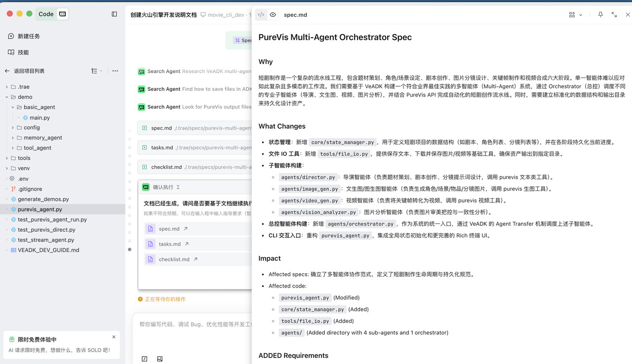Click the 新建任务 new task icon

[11, 36]
